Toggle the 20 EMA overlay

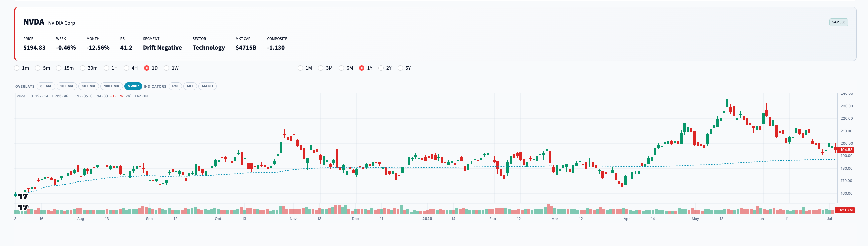(x=67, y=86)
